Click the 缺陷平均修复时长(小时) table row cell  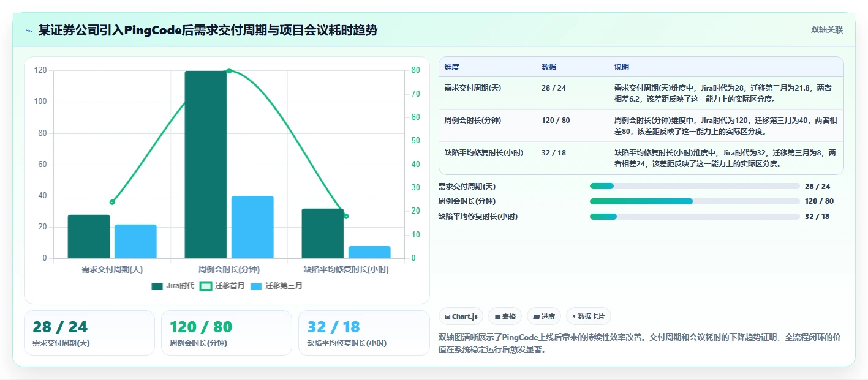pos(484,153)
